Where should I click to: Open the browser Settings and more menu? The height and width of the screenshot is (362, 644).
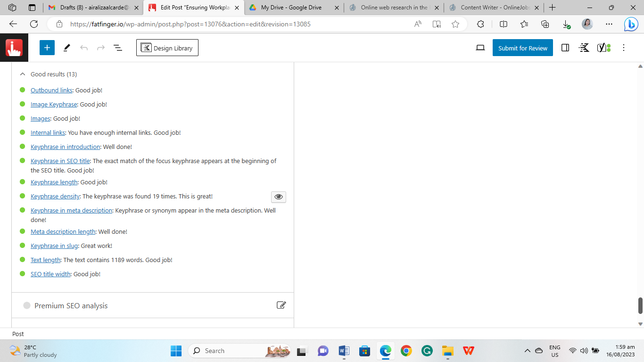coord(609,24)
